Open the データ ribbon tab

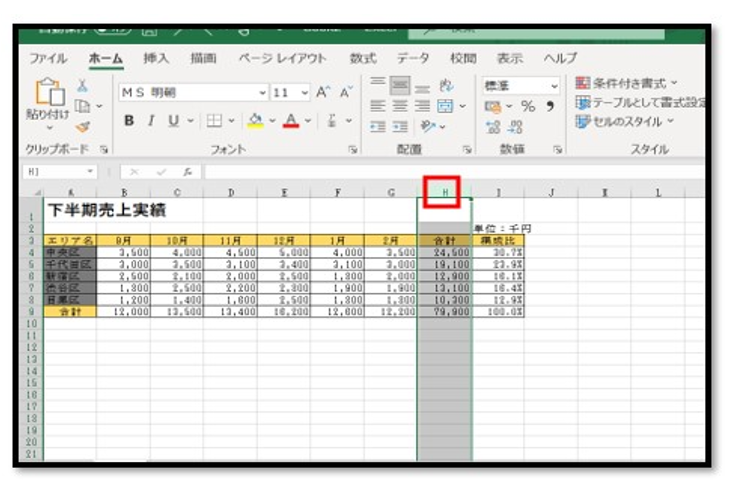tap(413, 58)
